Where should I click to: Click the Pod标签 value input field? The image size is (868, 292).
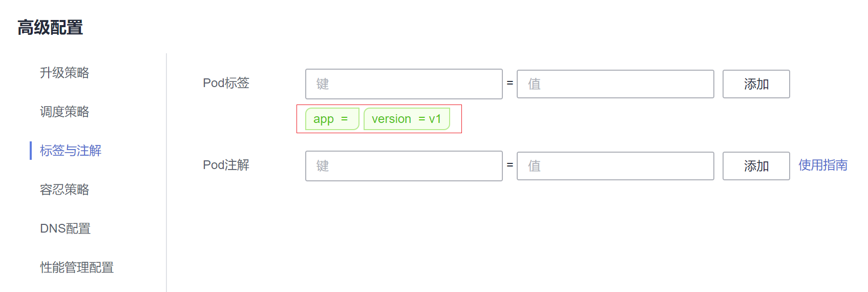pyautogui.click(x=615, y=84)
